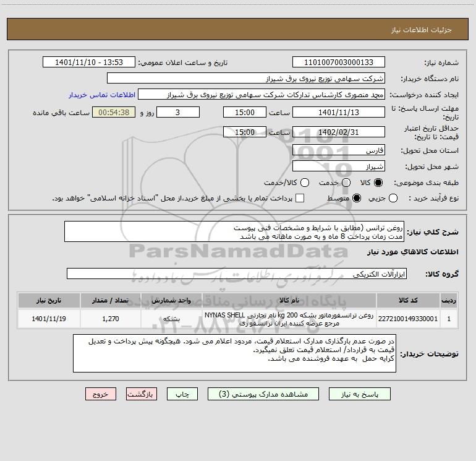Click the چاپ print button
Image resolution: width=476 pixels, height=461 pixels.
(182, 394)
